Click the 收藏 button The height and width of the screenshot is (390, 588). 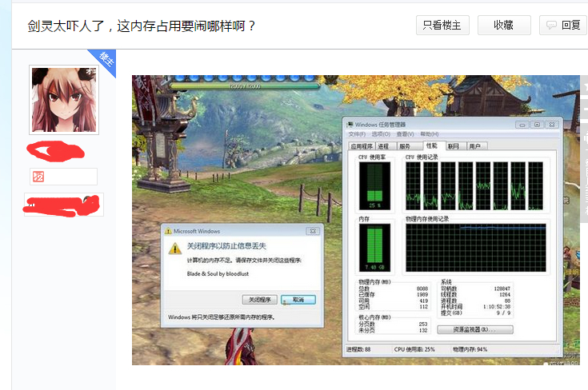504,26
